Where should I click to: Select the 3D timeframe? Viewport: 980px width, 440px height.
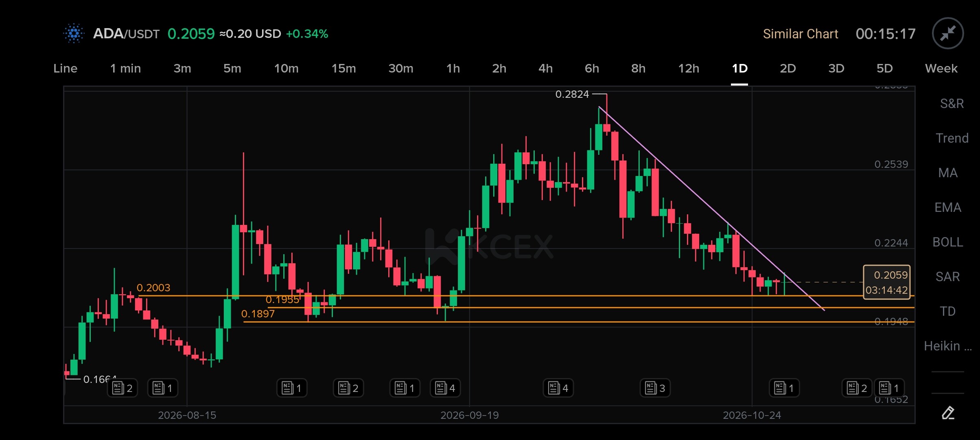pos(836,68)
